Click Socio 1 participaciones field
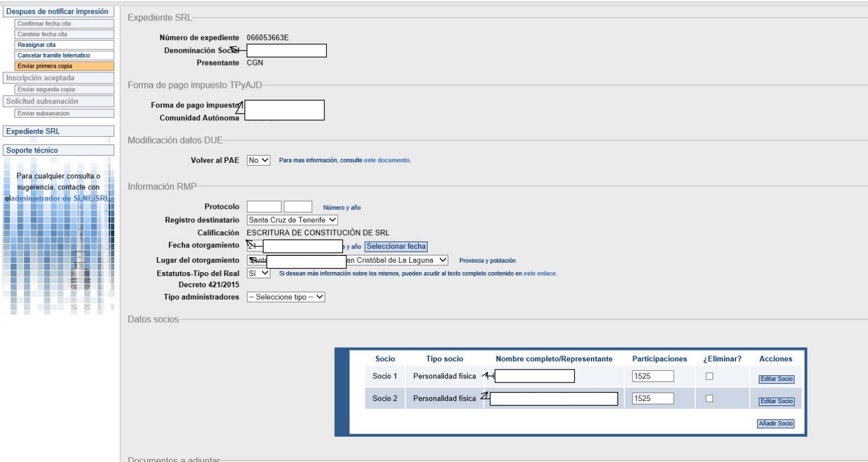This screenshot has height=462, width=868. pyautogui.click(x=653, y=376)
